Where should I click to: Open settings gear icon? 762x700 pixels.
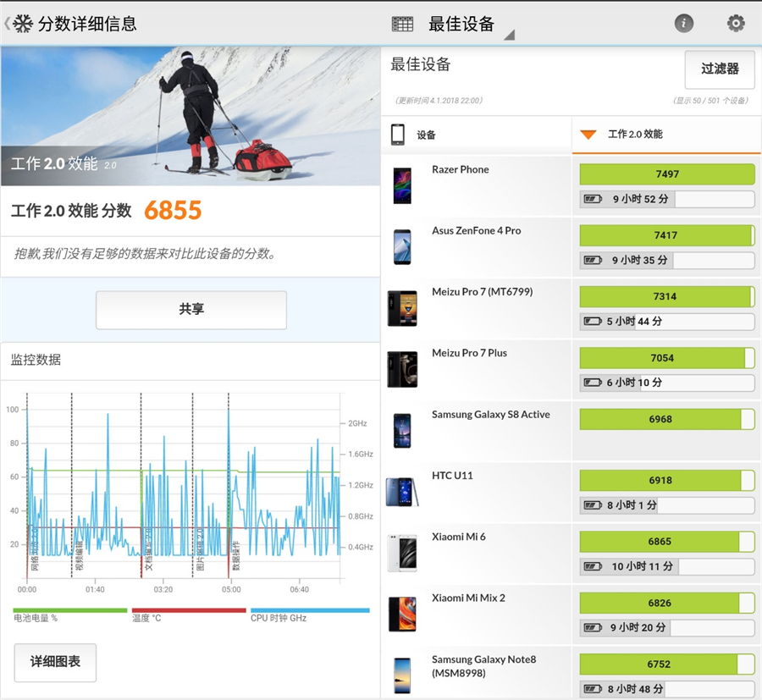point(736,24)
